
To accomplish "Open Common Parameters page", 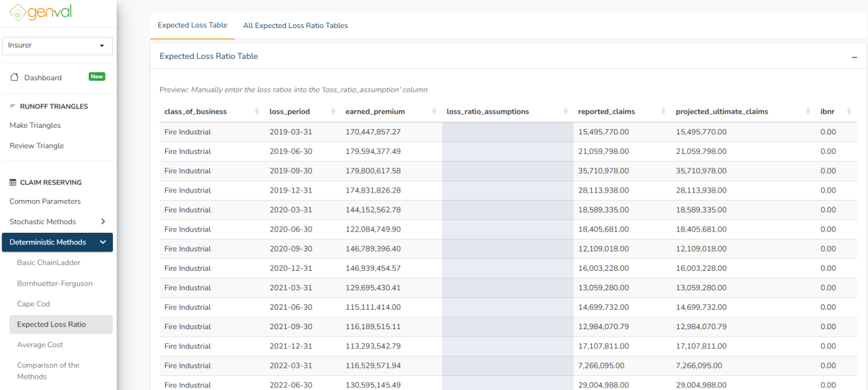I will pos(45,201).
